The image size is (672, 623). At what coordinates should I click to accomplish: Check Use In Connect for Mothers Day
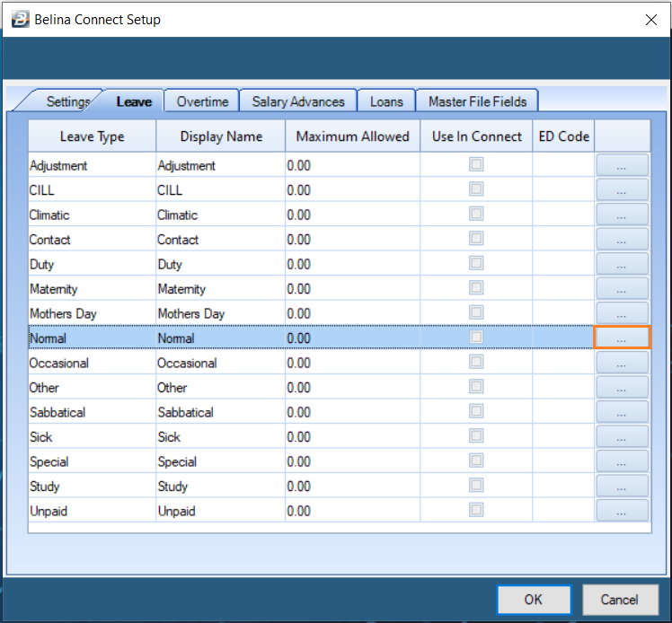pyautogui.click(x=476, y=312)
